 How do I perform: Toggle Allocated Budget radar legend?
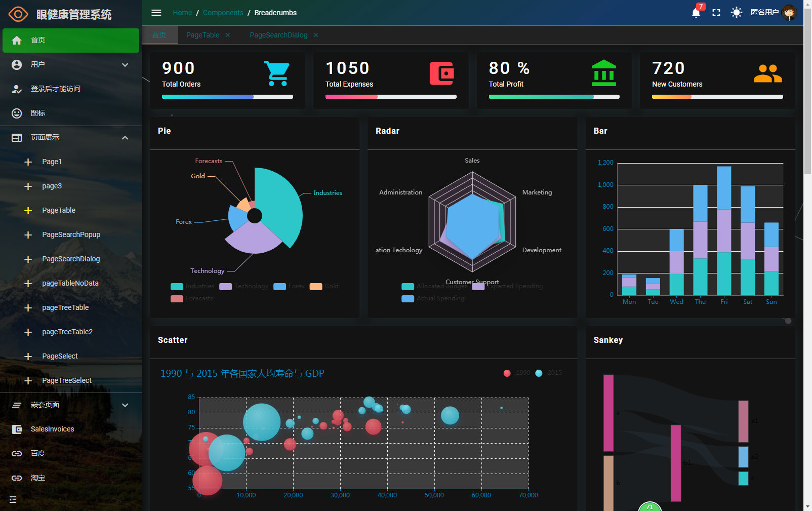[434, 287]
